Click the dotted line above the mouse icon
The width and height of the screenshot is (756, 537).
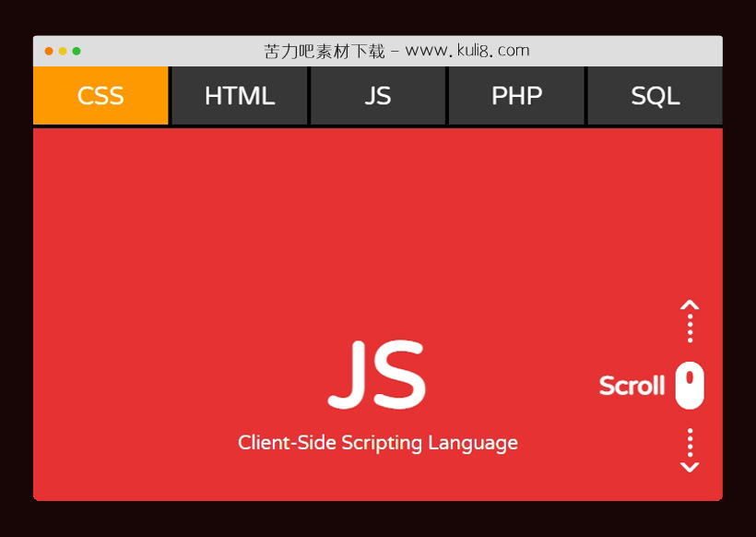688,328
